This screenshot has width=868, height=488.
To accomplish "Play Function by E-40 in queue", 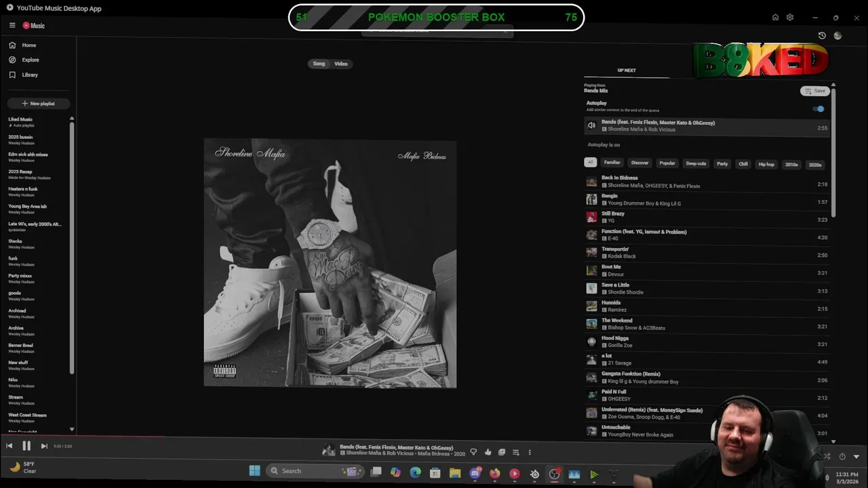I will click(706, 235).
